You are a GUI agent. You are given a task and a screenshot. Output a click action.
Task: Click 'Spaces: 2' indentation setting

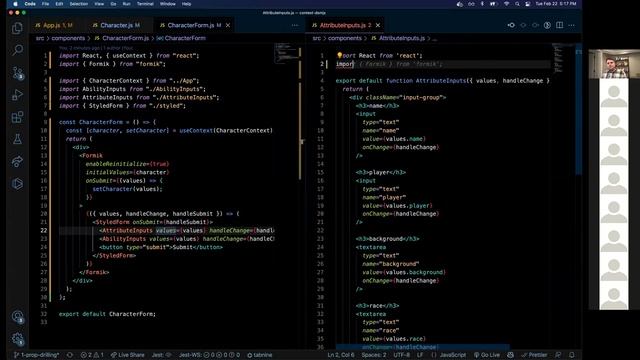(374, 355)
